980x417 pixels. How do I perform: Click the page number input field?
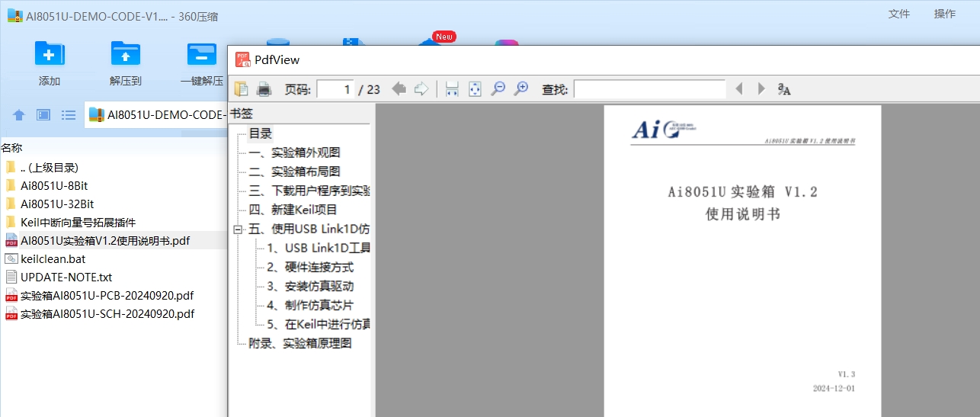point(335,89)
